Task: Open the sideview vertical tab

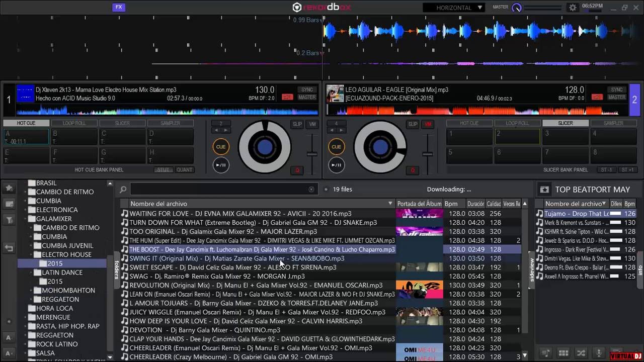Action: (532, 269)
